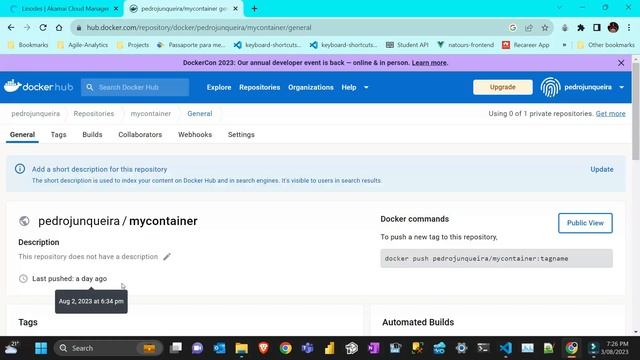
Task: Click the browser back arrow
Action: [11, 28]
